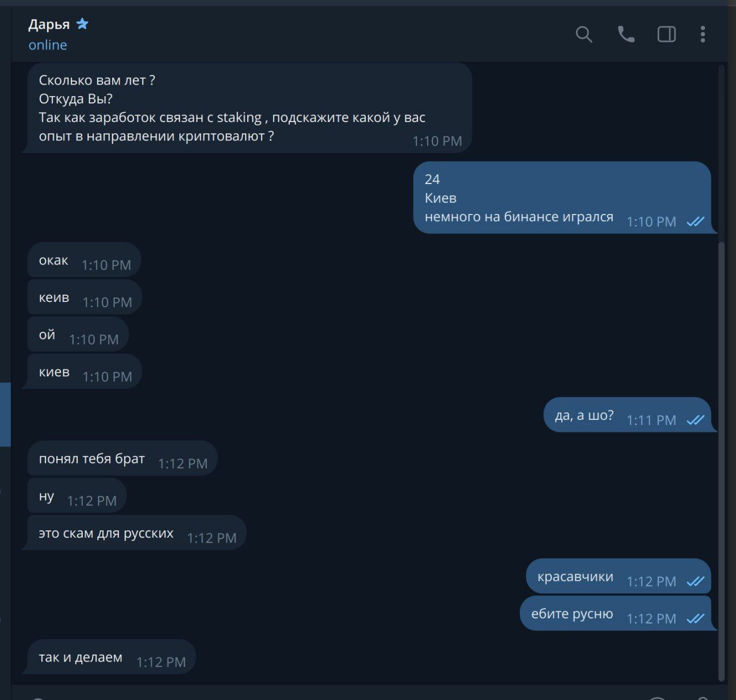The width and height of the screenshot is (736, 700).
Task: Click the message "красавчики"
Action: [x=619, y=576]
